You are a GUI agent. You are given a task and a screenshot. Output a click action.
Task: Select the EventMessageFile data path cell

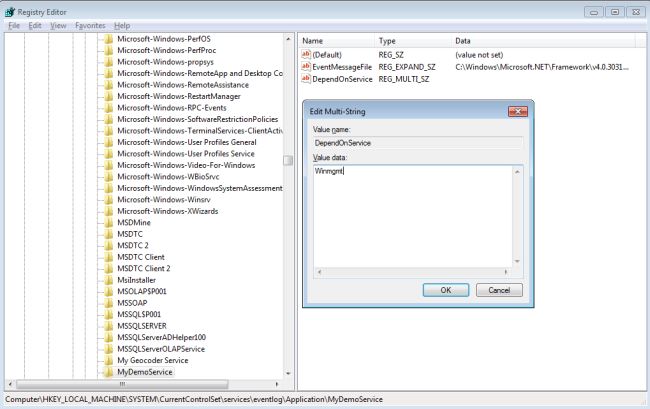tap(542, 67)
